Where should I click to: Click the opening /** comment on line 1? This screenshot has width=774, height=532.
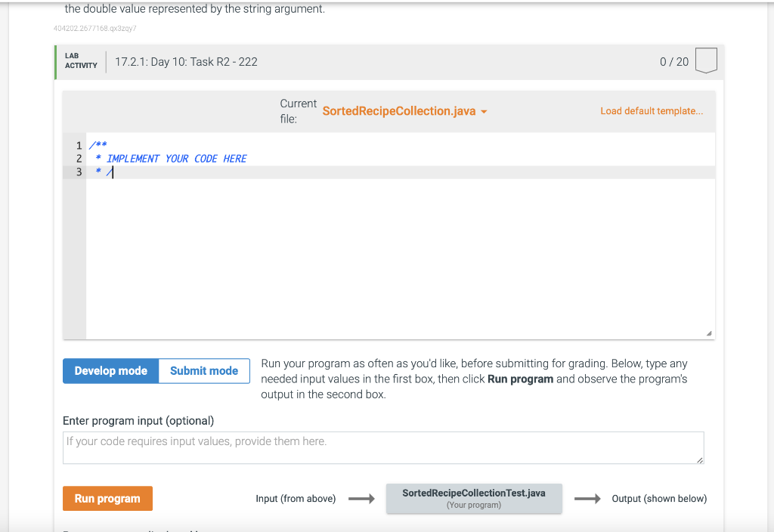click(x=98, y=144)
